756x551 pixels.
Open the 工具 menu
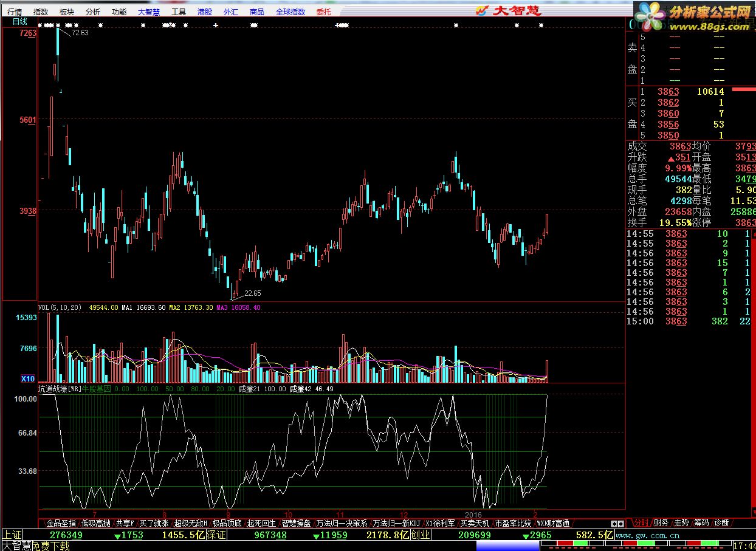[x=179, y=12]
